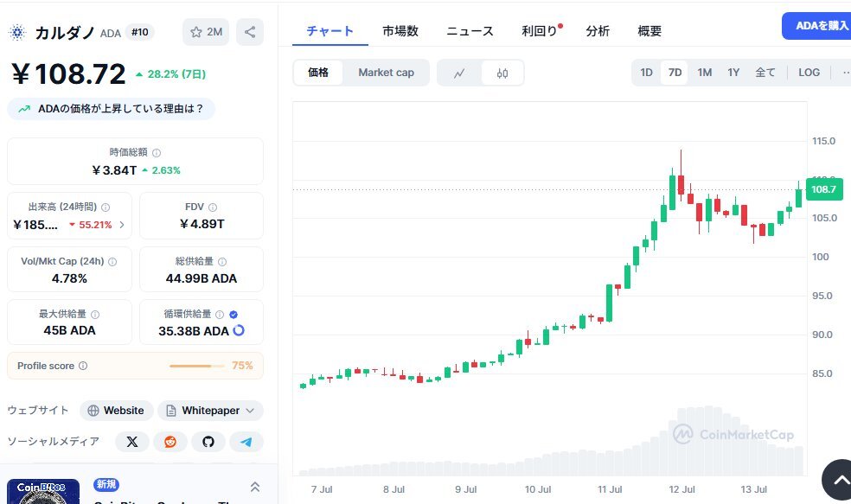The image size is (851, 504).
Task: Click the #10 rank badge
Action: [x=139, y=33]
